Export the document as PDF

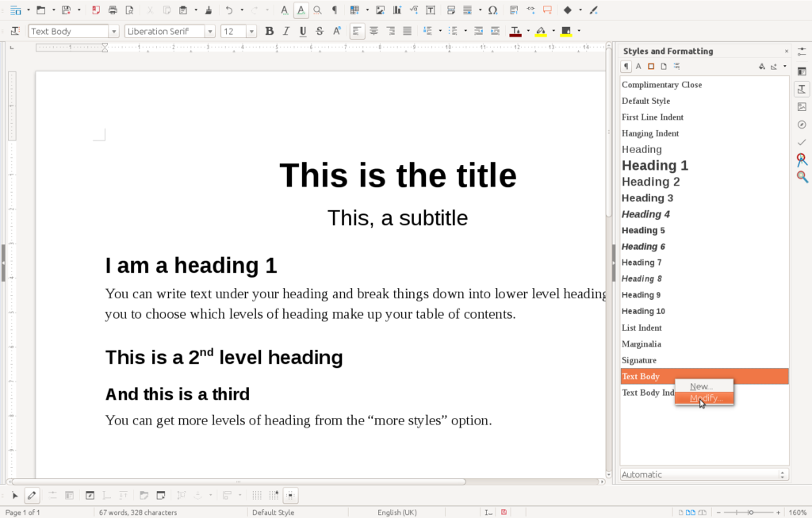click(96, 10)
